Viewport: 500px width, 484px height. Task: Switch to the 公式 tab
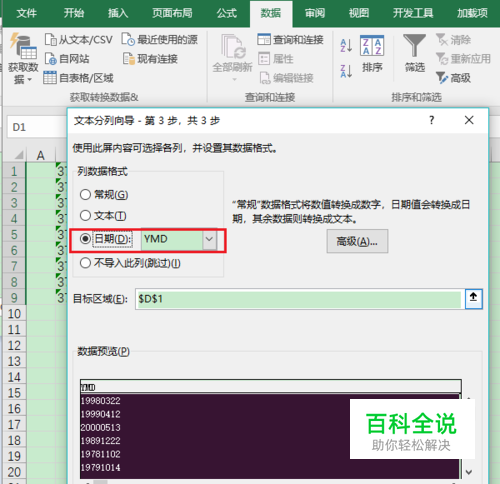coord(227,13)
